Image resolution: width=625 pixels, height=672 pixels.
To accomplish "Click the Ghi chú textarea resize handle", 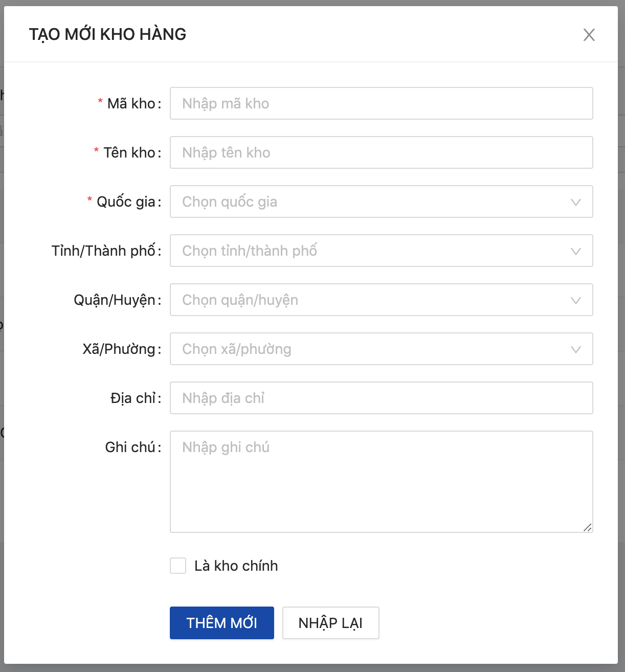I will 588,527.
